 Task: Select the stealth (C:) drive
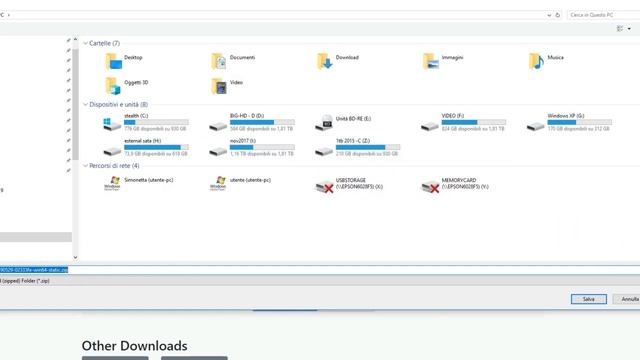[x=146, y=122]
